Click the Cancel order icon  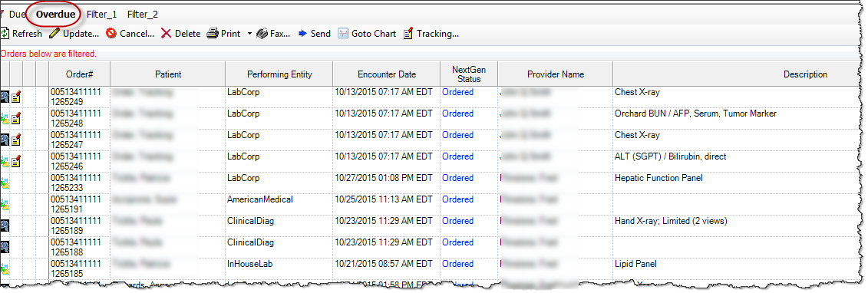[x=111, y=34]
